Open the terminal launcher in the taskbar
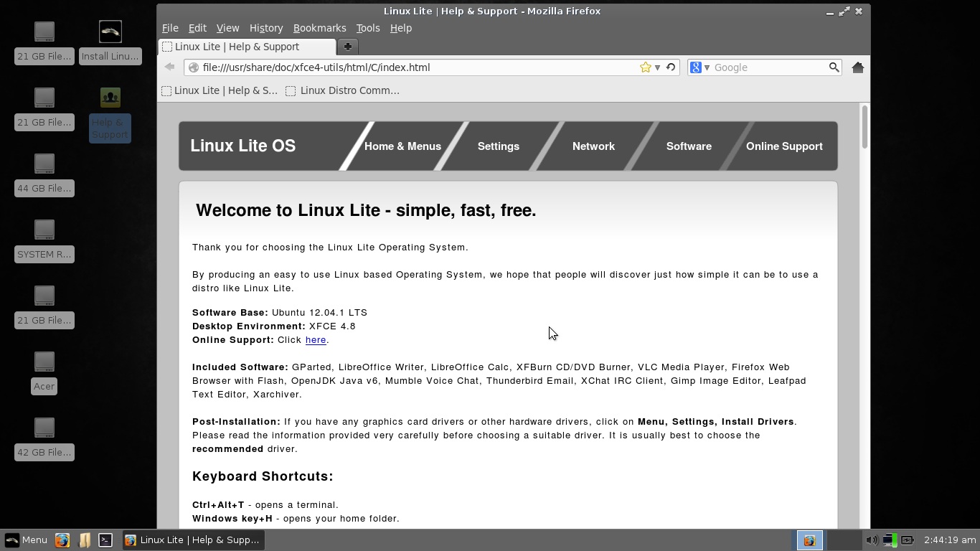The image size is (980, 551). point(105,540)
